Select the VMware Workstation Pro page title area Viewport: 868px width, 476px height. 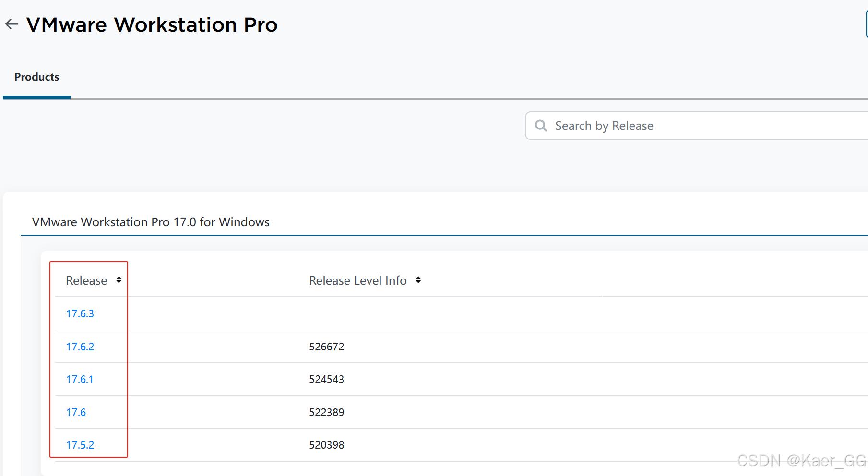(153, 24)
